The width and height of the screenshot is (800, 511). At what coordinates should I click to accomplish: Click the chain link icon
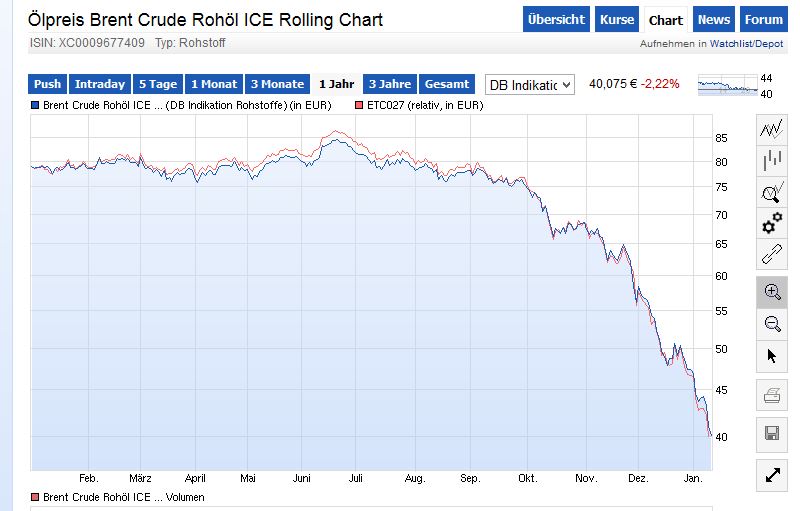coord(771,254)
